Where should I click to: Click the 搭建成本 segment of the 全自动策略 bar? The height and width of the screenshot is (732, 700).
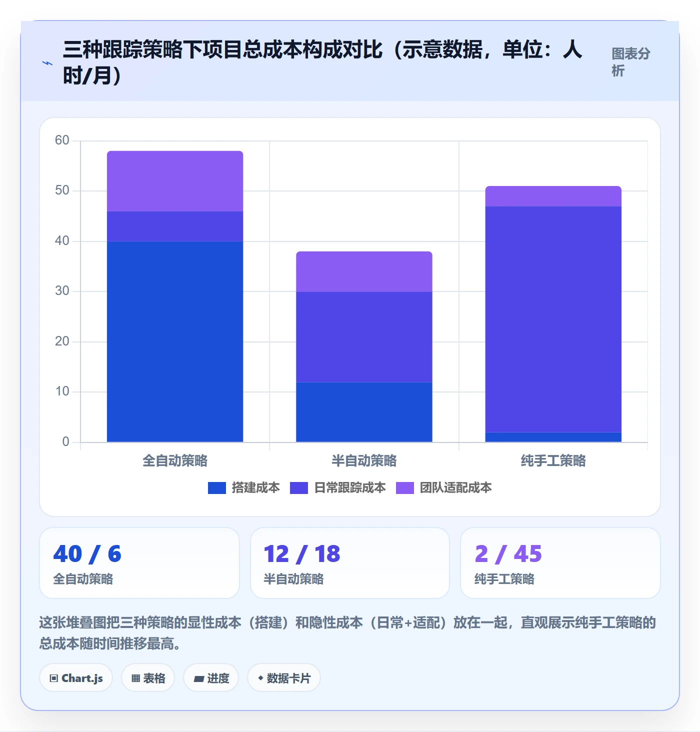pyautogui.click(x=175, y=341)
